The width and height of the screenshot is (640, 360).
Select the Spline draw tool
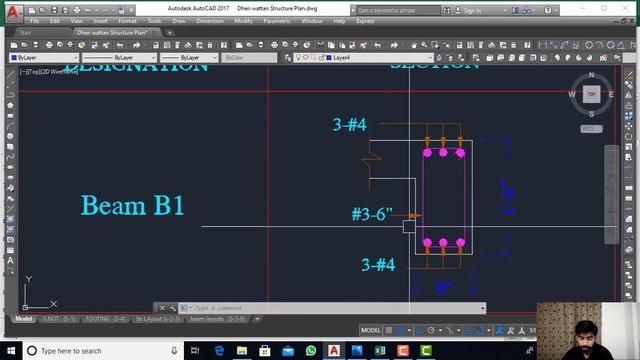click(11, 157)
